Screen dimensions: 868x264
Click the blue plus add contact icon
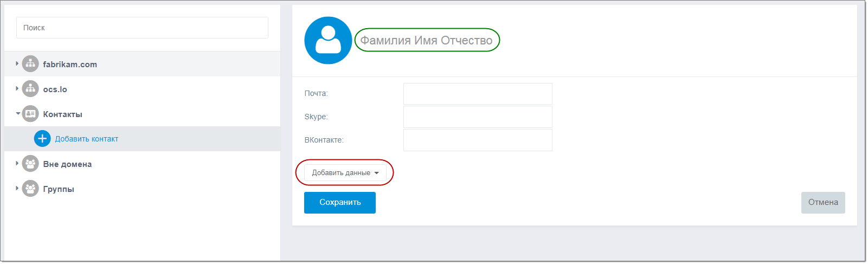(x=42, y=139)
